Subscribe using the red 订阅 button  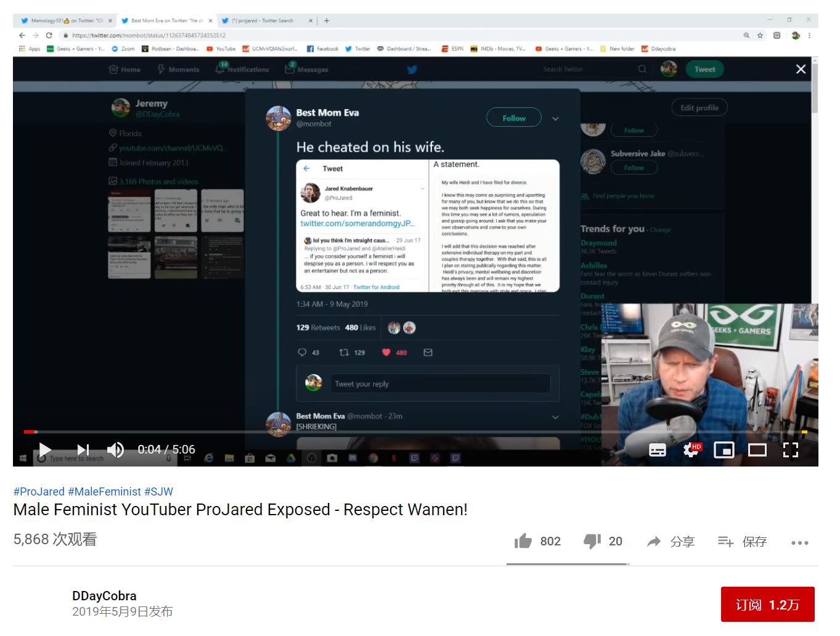point(767,605)
